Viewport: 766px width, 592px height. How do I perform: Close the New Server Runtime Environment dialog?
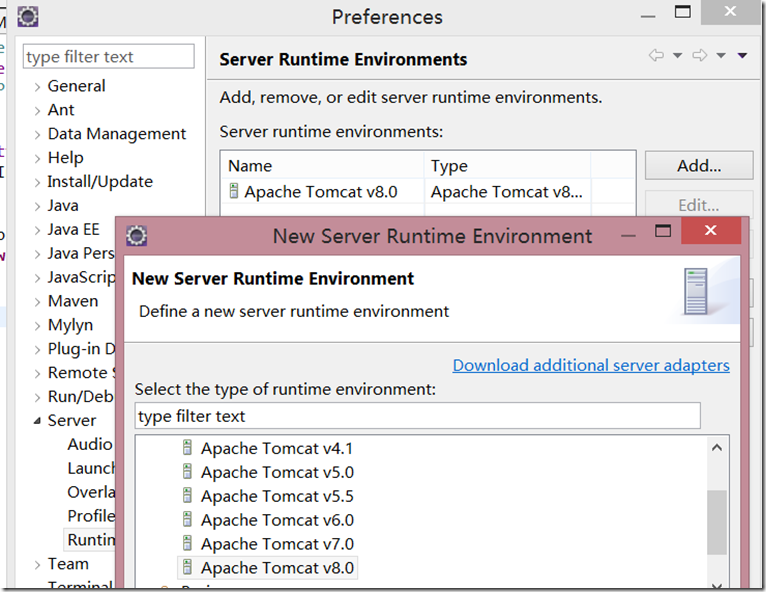click(x=711, y=230)
